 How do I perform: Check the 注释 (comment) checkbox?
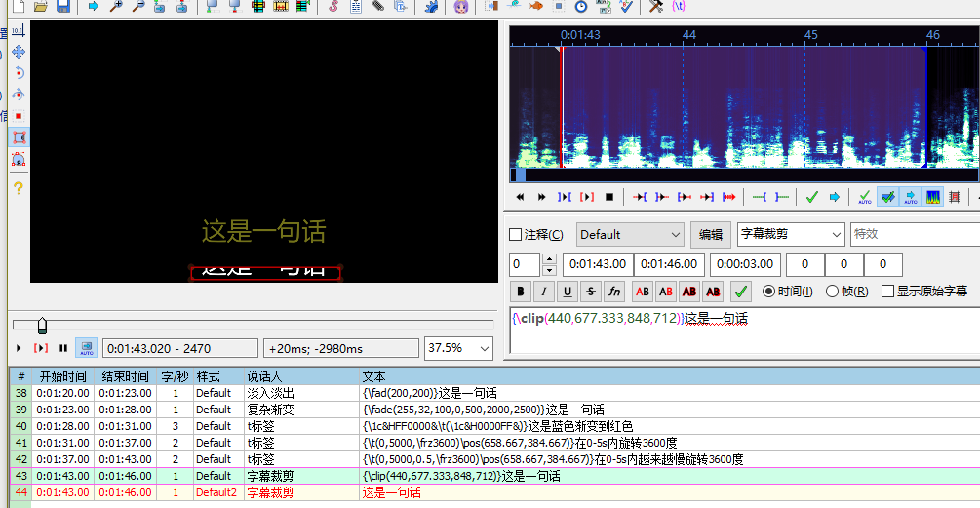click(516, 235)
